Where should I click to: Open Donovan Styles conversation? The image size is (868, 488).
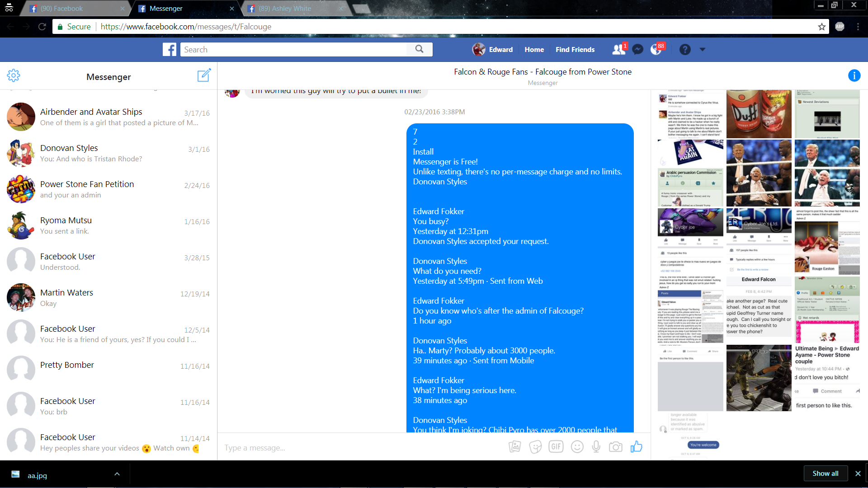[x=108, y=153]
